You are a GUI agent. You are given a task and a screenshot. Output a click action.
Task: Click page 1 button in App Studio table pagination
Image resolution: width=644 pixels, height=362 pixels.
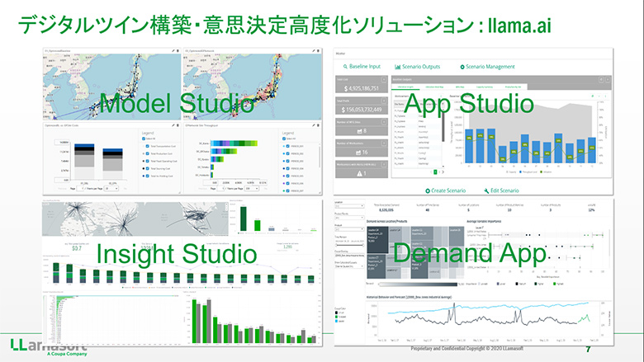(x=435, y=172)
